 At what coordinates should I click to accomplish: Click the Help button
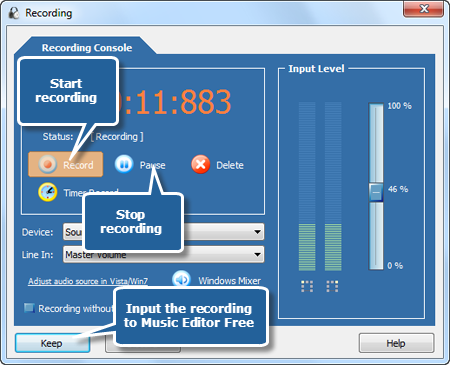tap(396, 343)
